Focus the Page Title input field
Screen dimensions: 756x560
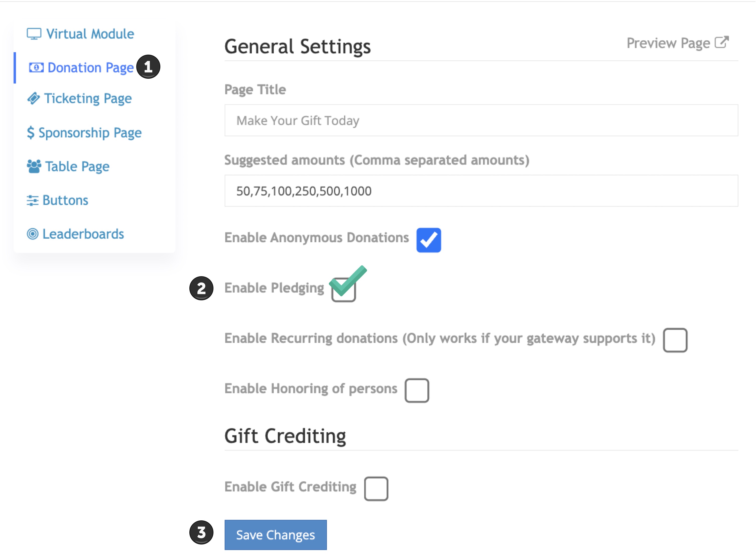click(x=481, y=120)
